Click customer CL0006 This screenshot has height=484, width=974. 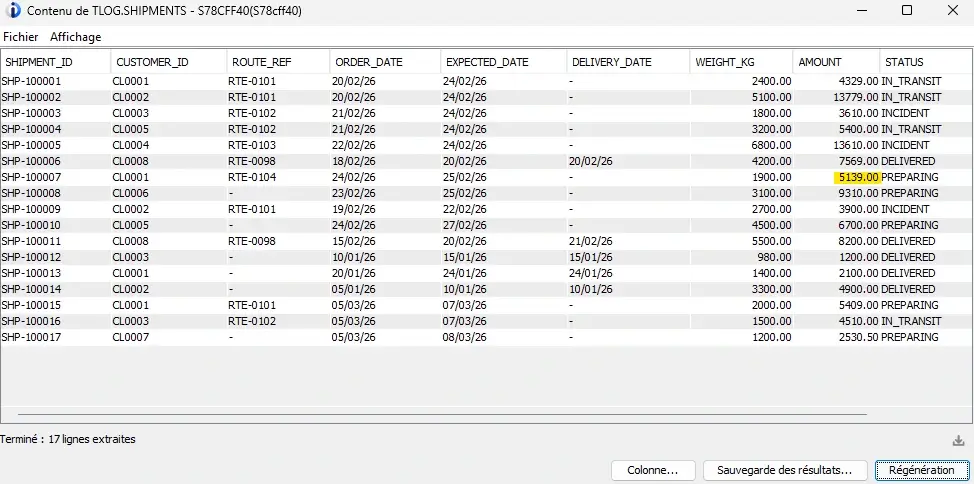(131, 193)
